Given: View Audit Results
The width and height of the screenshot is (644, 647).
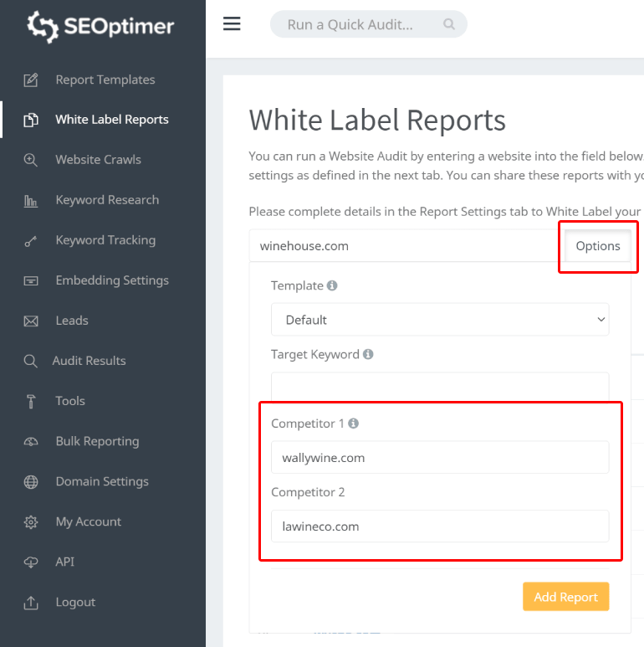Looking at the screenshot, I should click(x=89, y=361).
